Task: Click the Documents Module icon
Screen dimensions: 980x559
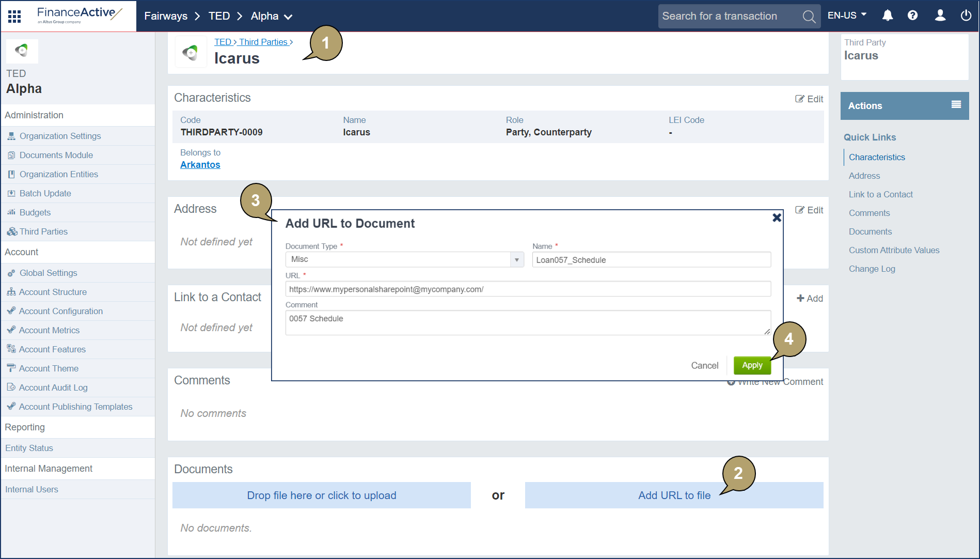Action: coord(11,155)
